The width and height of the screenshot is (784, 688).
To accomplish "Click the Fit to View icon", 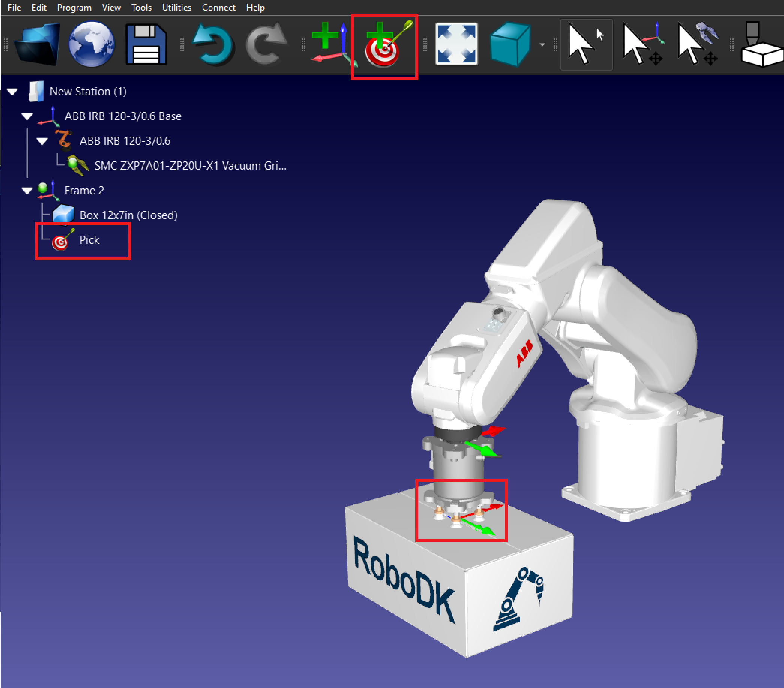I will tap(457, 44).
